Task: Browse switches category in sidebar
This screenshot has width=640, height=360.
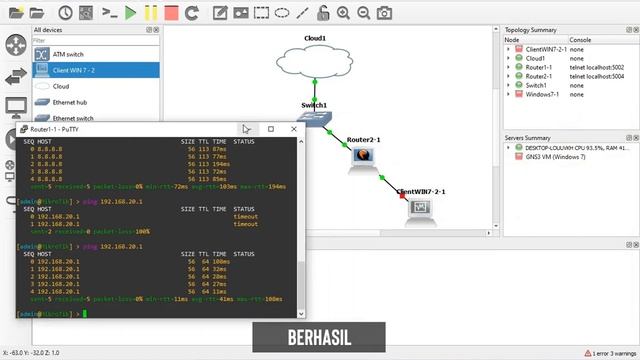Action: (x=16, y=76)
